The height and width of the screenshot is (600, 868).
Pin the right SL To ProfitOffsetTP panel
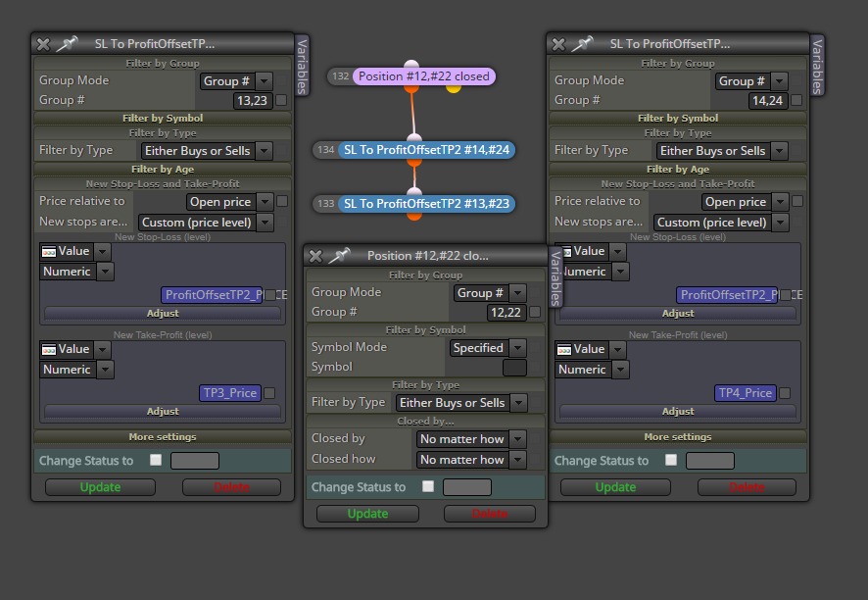tap(582, 44)
